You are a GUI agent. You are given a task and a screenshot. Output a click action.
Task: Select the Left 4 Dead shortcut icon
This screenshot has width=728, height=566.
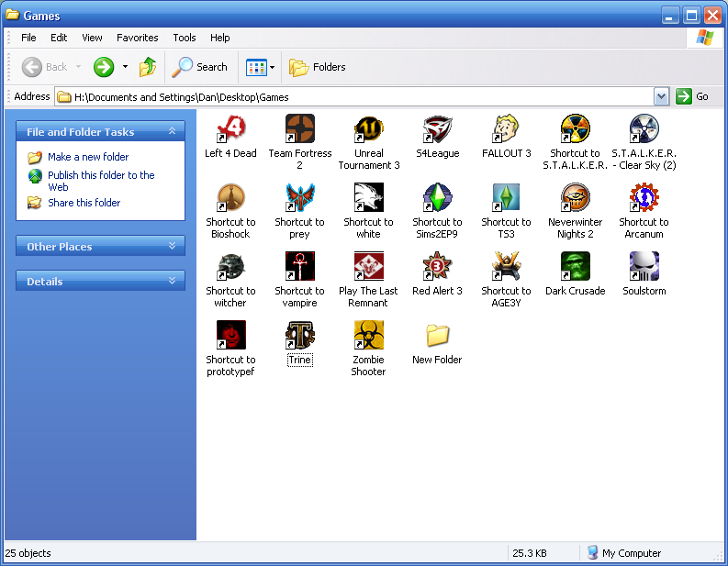pos(230,129)
